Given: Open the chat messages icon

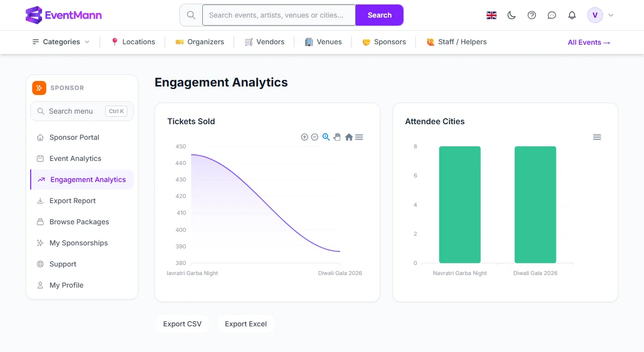Looking at the screenshot, I should (552, 15).
